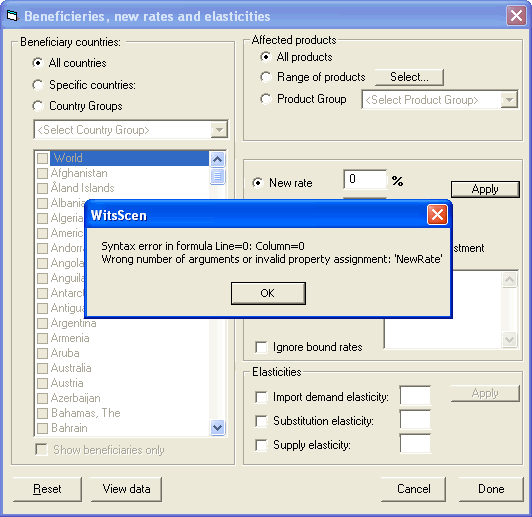Tick the Bahrain country checkbox

coord(42,428)
